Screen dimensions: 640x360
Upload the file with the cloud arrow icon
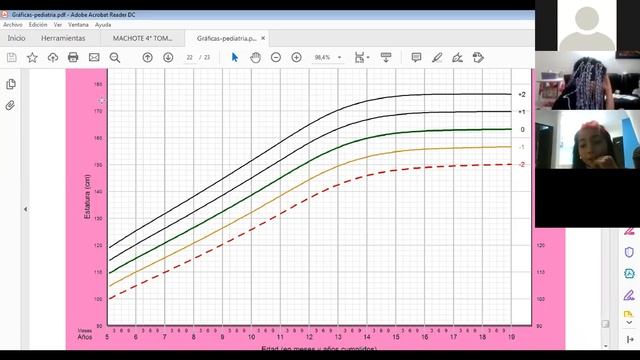[x=53, y=58]
